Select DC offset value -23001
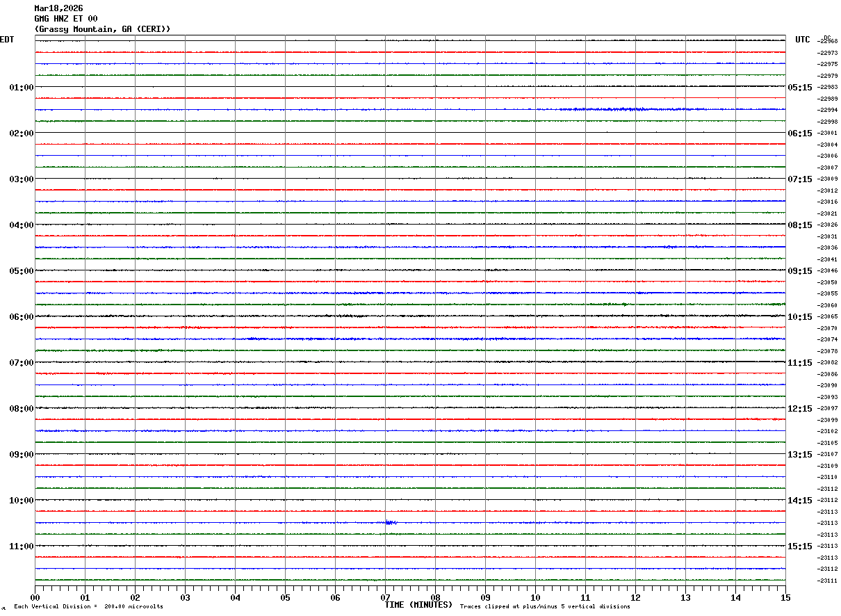The width and height of the screenshot is (841, 616). tap(827, 133)
